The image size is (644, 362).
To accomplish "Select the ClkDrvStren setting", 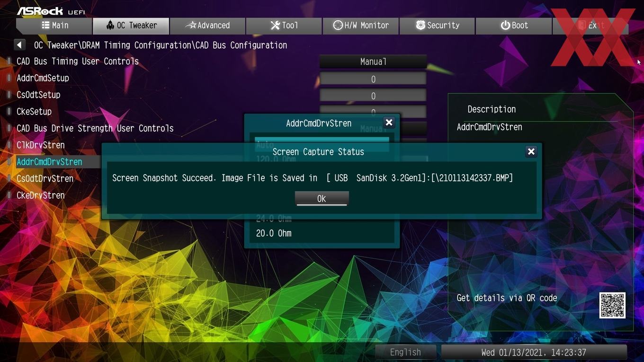I will (x=40, y=145).
